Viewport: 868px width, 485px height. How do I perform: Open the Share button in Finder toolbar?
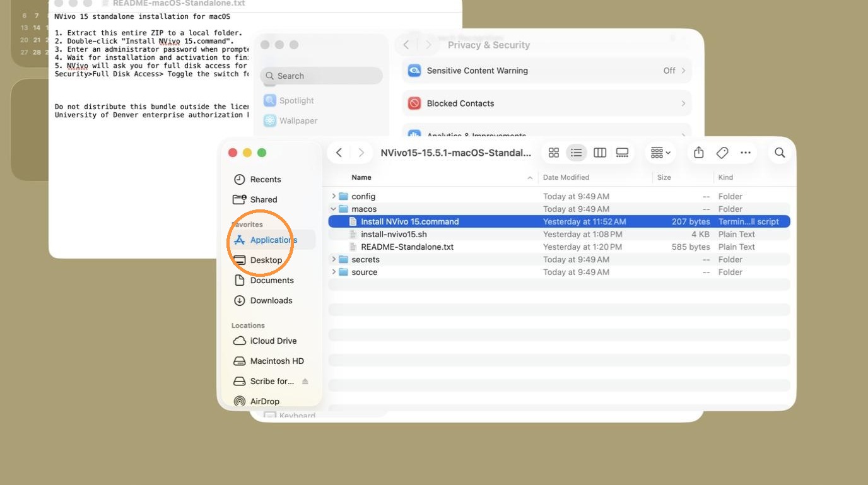(698, 153)
